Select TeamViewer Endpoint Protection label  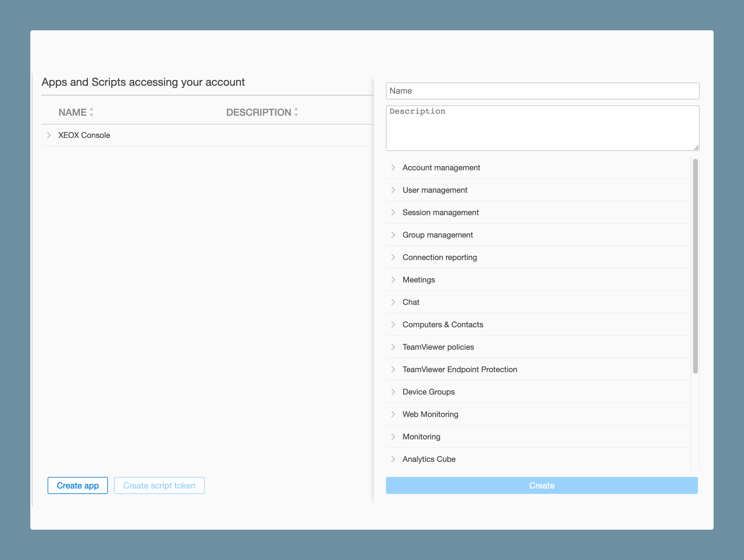click(x=460, y=369)
